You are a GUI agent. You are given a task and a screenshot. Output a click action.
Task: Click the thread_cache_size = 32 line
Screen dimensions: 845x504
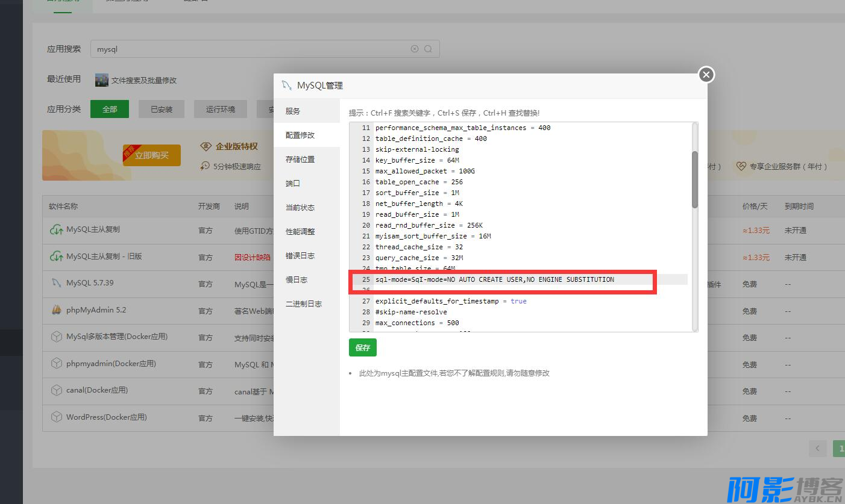tap(419, 247)
